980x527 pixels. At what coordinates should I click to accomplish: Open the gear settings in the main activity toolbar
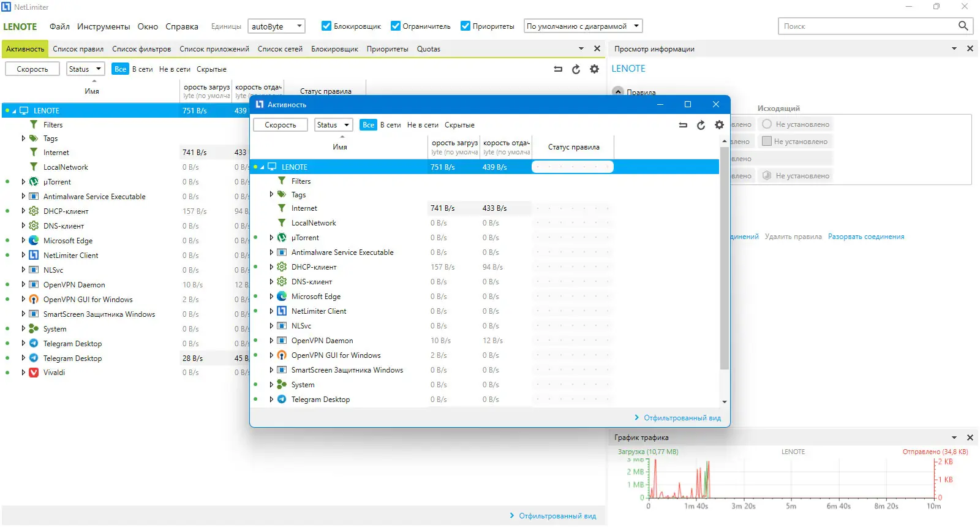594,69
